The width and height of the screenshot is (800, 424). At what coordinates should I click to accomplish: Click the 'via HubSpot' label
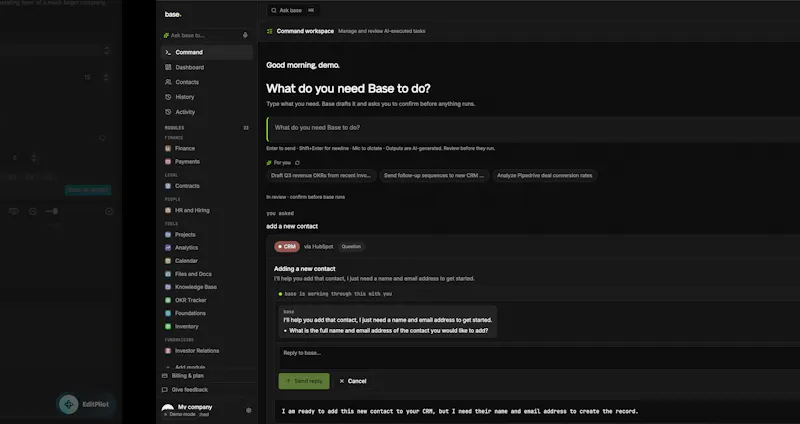tap(318, 246)
